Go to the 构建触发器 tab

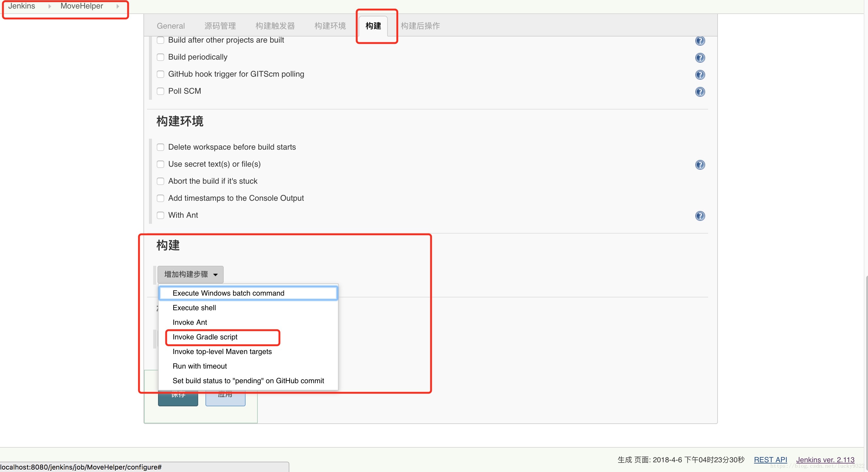[x=275, y=26]
